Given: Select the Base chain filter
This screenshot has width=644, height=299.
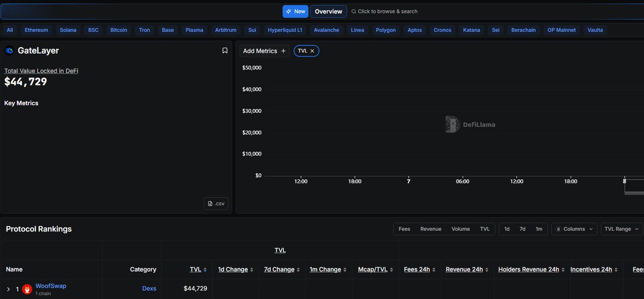Looking at the screenshot, I should 168,30.
